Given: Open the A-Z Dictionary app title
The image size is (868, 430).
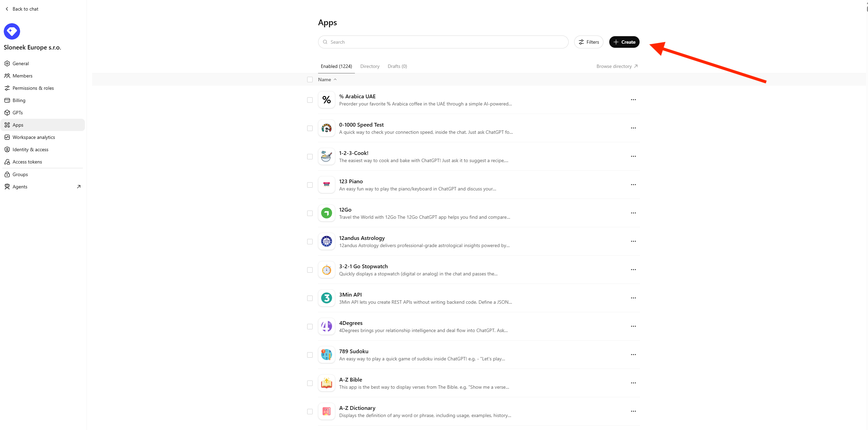Looking at the screenshot, I should click(357, 408).
